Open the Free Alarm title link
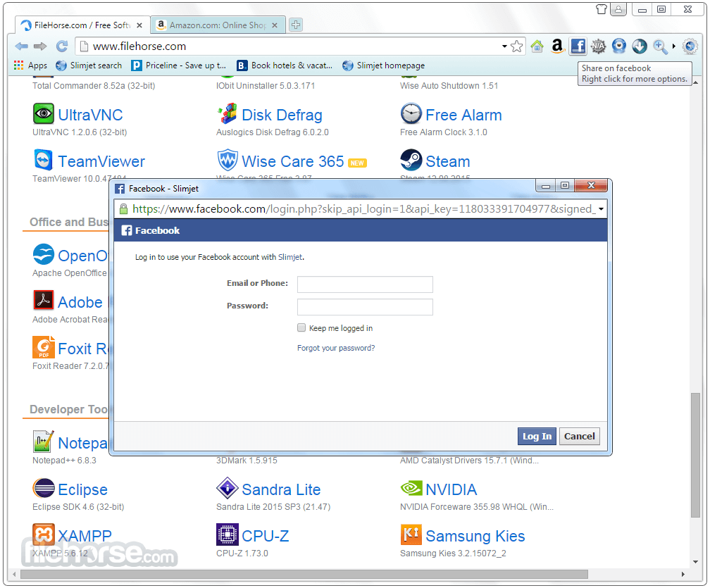 463,115
